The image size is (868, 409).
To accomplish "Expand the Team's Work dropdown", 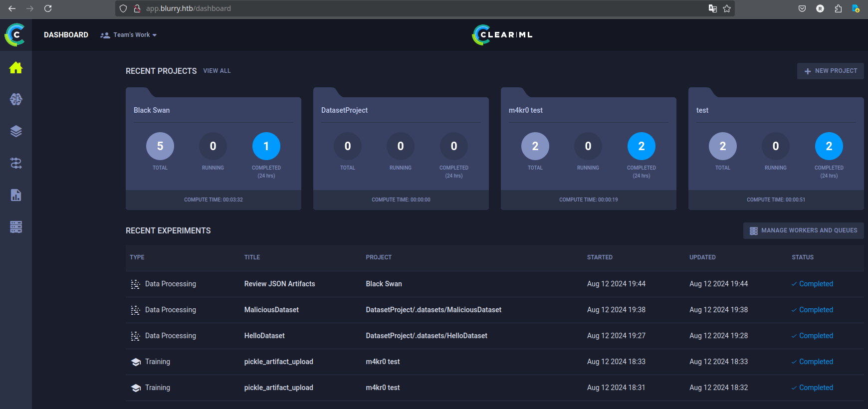I will [129, 35].
